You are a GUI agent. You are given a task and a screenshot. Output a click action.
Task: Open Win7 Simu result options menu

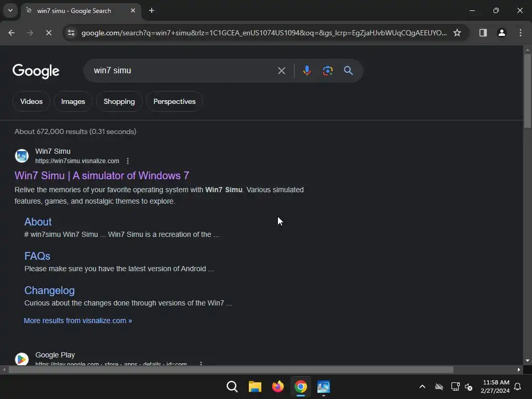coord(128,161)
